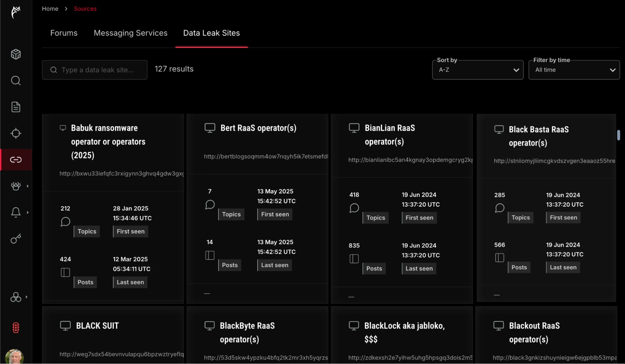Click the speech bubble icon on Bert card
This screenshot has width=625, height=364.
click(210, 205)
